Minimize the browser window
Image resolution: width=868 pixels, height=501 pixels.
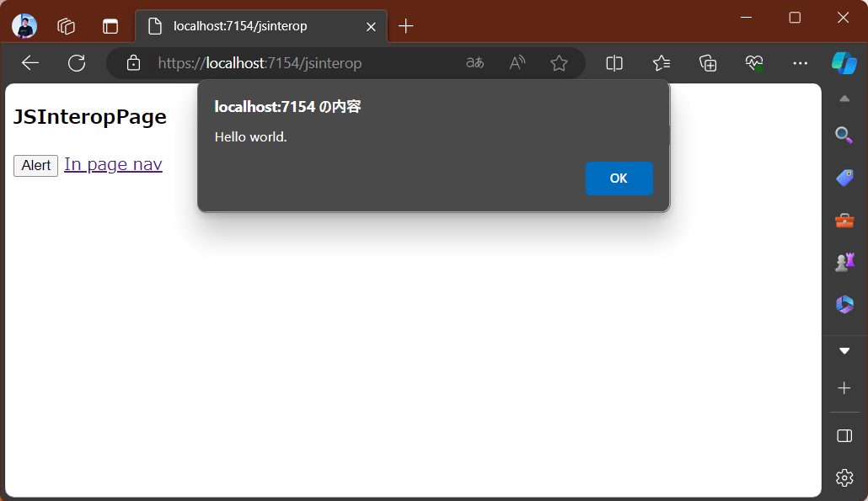tap(746, 18)
